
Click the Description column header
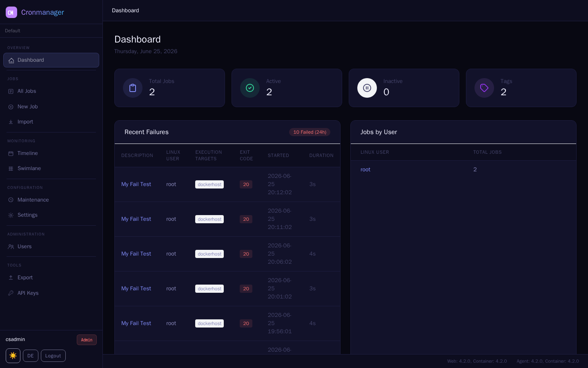137,155
